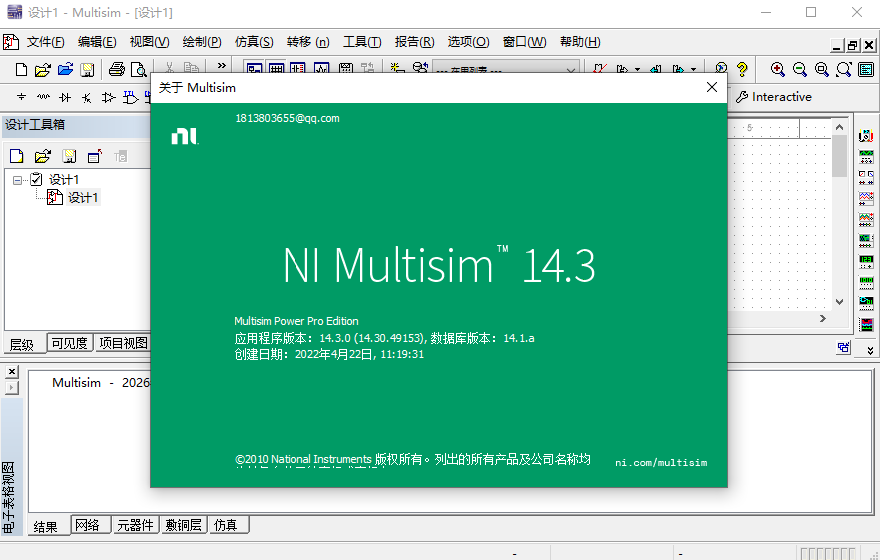Place a Source component (ground symbol)
The image size is (880, 560).
[x=21, y=97]
